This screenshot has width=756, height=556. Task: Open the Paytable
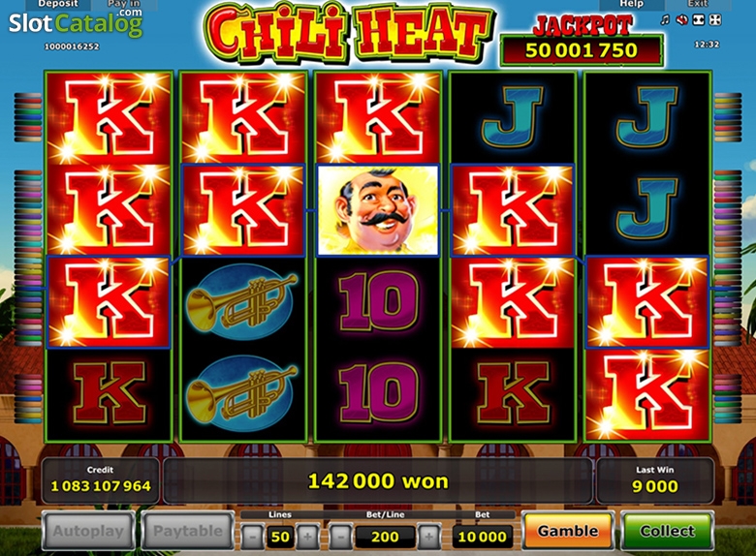coord(188,531)
